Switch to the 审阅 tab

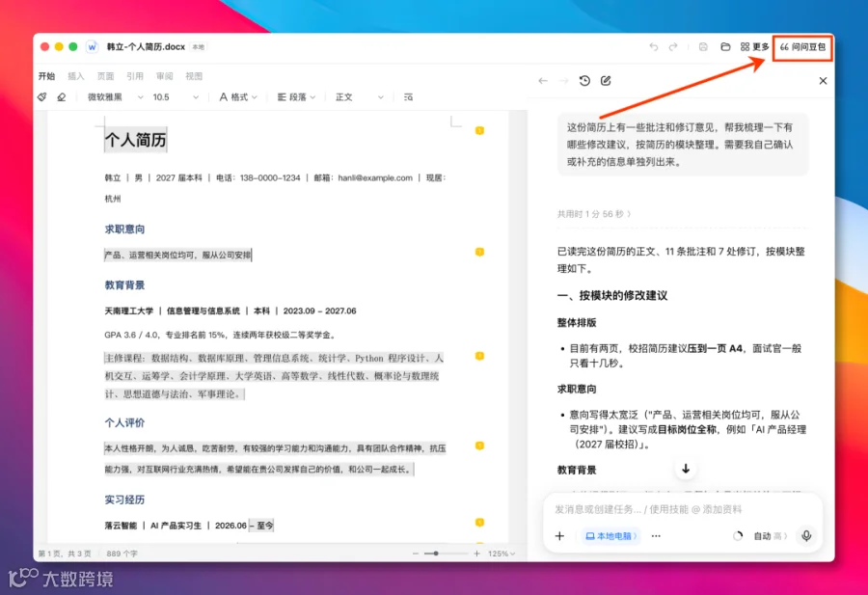pyautogui.click(x=164, y=76)
